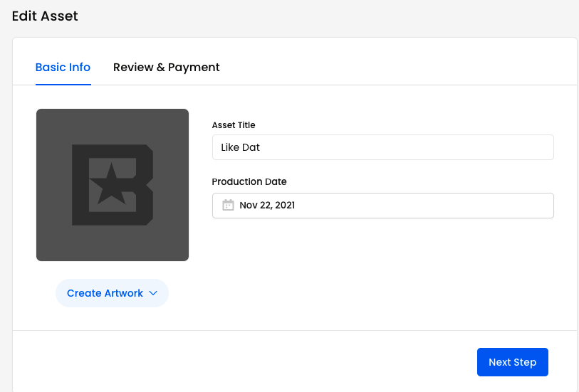Switch to the Basic Info tab
Viewport: 579px width, 392px height.
[63, 68]
